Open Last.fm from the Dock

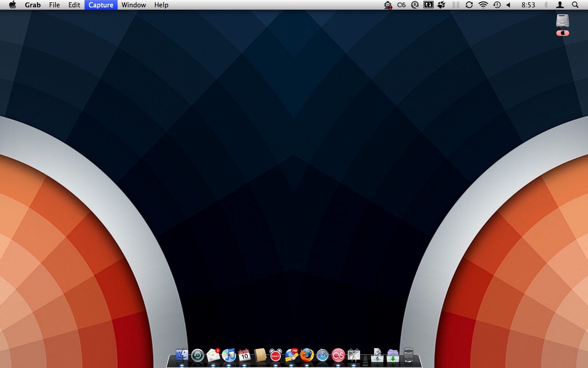[338, 355]
